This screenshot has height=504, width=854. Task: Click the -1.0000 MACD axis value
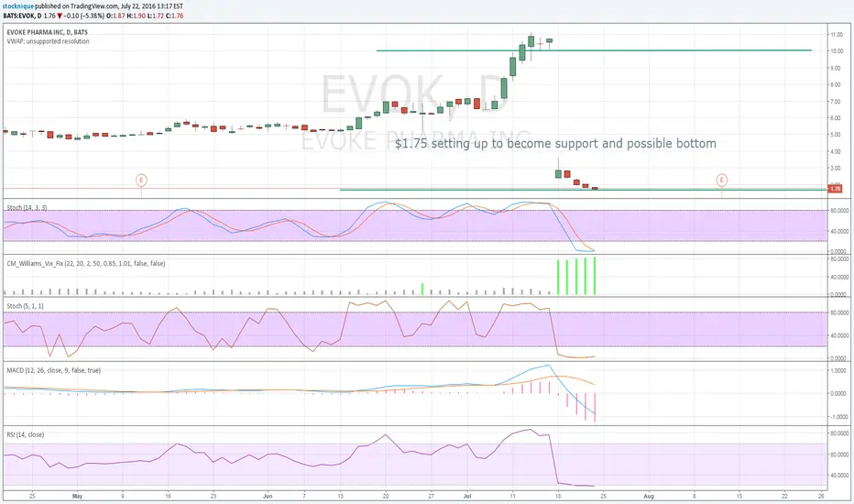[x=838, y=417]
